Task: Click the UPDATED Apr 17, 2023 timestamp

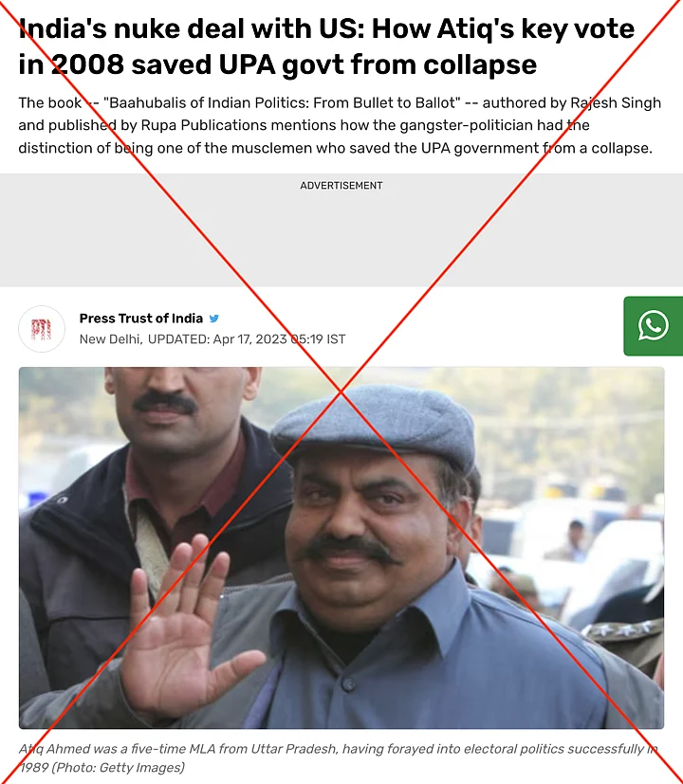Action: click(247, 339)
